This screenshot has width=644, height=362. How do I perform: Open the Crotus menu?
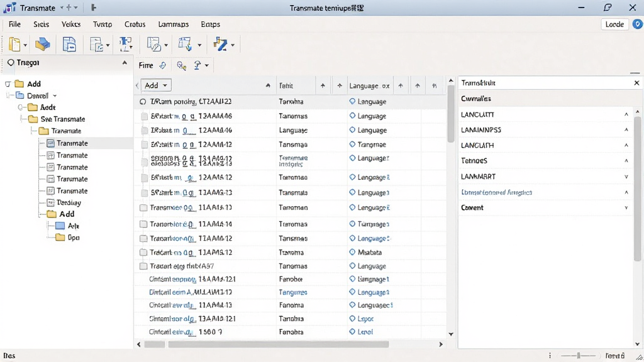click(135, 25)
